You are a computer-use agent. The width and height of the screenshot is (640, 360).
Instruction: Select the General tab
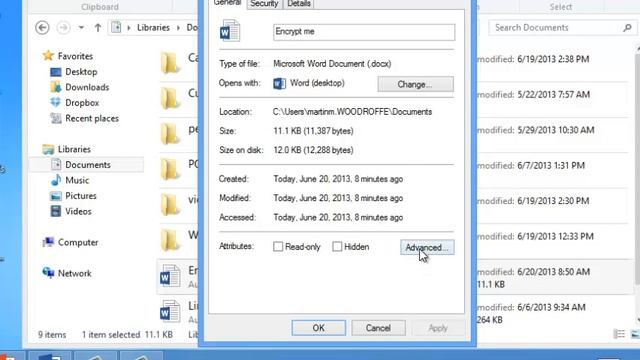point(227,3)
